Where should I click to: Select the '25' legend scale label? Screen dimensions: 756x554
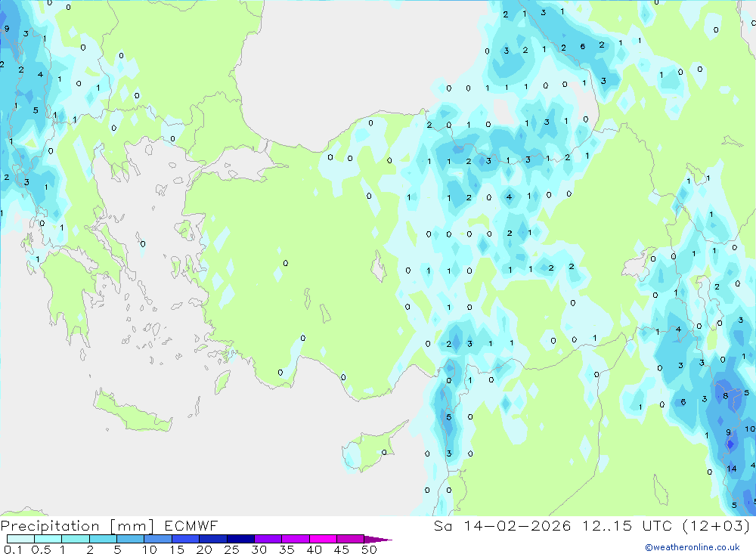[x=231, y=549]
